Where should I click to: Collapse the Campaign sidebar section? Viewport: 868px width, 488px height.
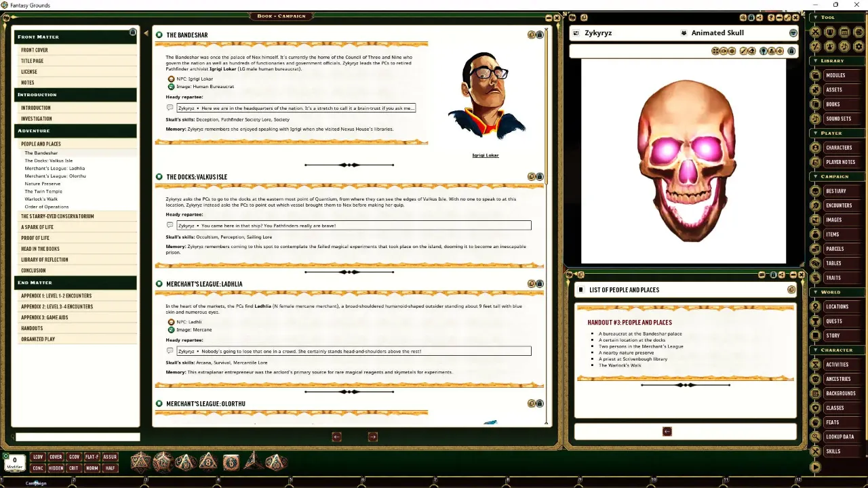(815, 176)
